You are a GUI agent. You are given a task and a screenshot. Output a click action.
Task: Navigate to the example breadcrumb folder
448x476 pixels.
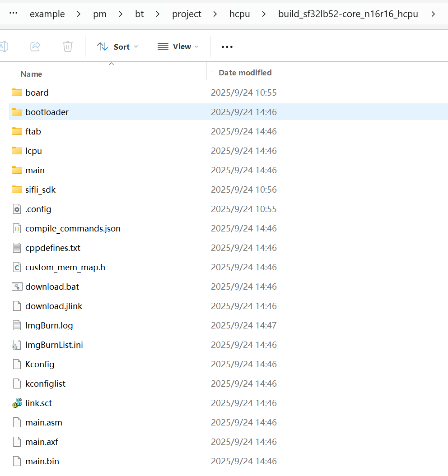(x=47, y=14)
